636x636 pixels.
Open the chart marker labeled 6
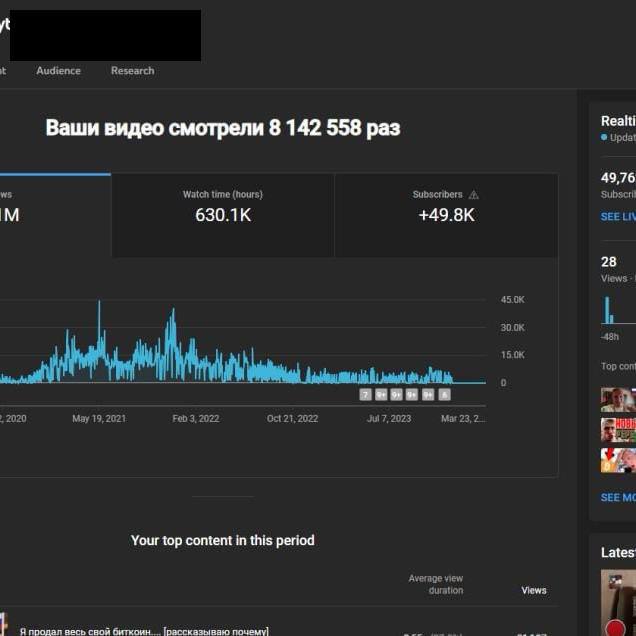click(x=445, y=395)
